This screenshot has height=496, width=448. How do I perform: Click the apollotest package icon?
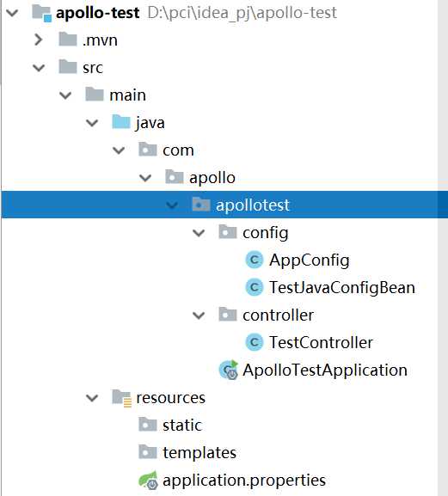pos(201,205)
